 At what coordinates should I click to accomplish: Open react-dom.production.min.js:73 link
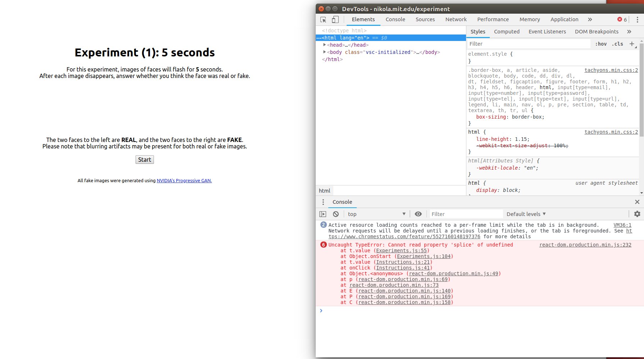394,285
